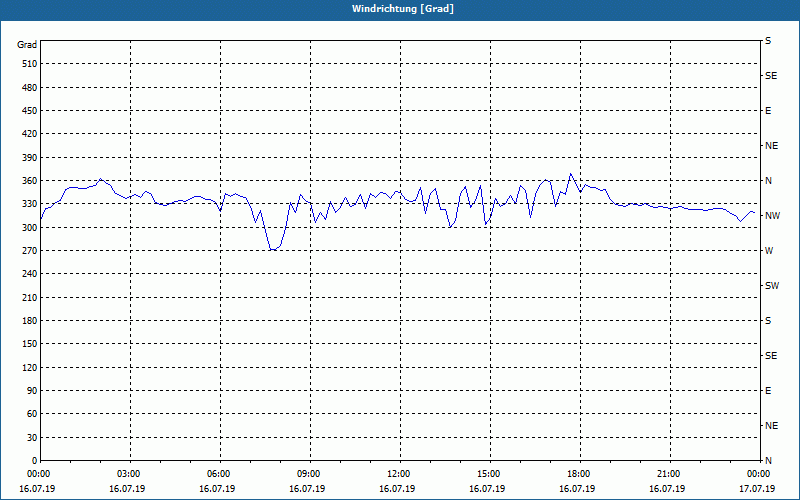Select the 18:00 time label
800x500 pixels.
(x=579, y=474)
